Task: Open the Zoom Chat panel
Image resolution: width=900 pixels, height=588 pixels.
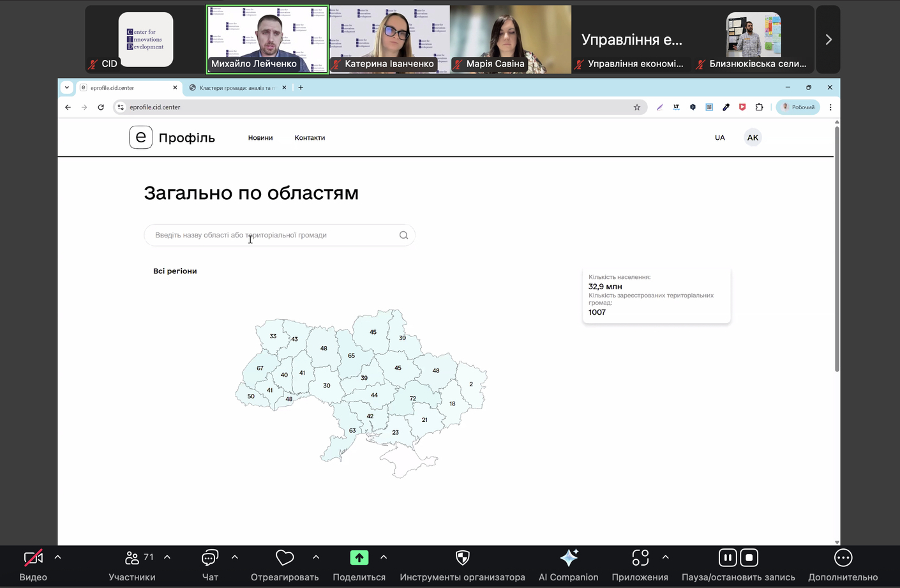Action: click(210, 558)
